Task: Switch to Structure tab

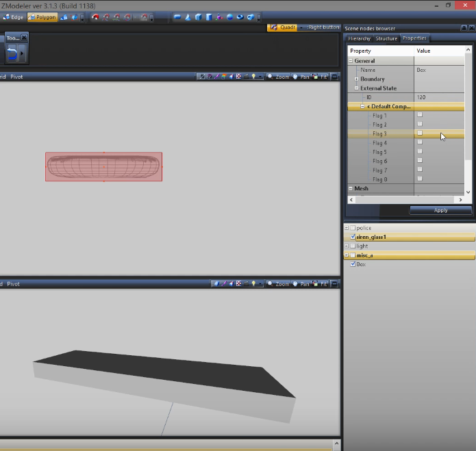Action: tap(386, 38)
